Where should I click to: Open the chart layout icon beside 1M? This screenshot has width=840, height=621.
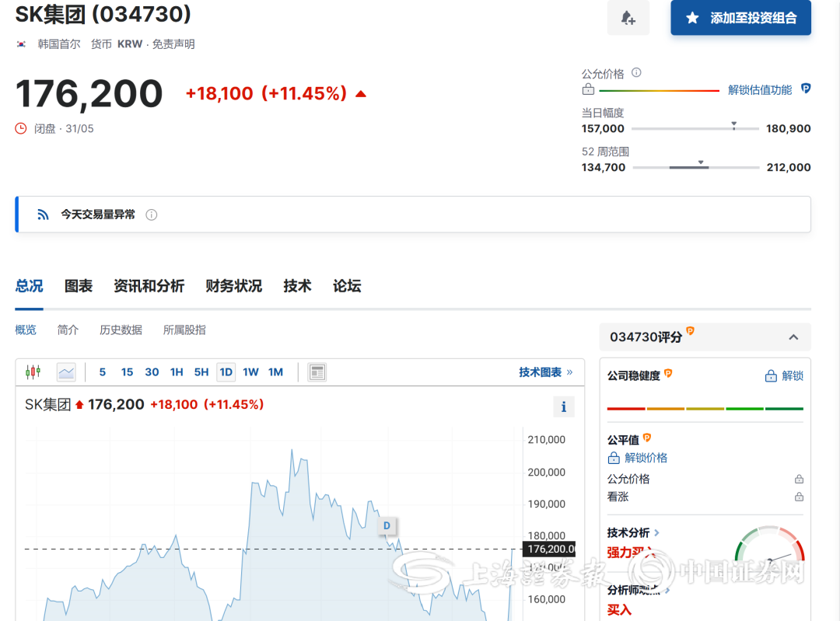point(317,372)
